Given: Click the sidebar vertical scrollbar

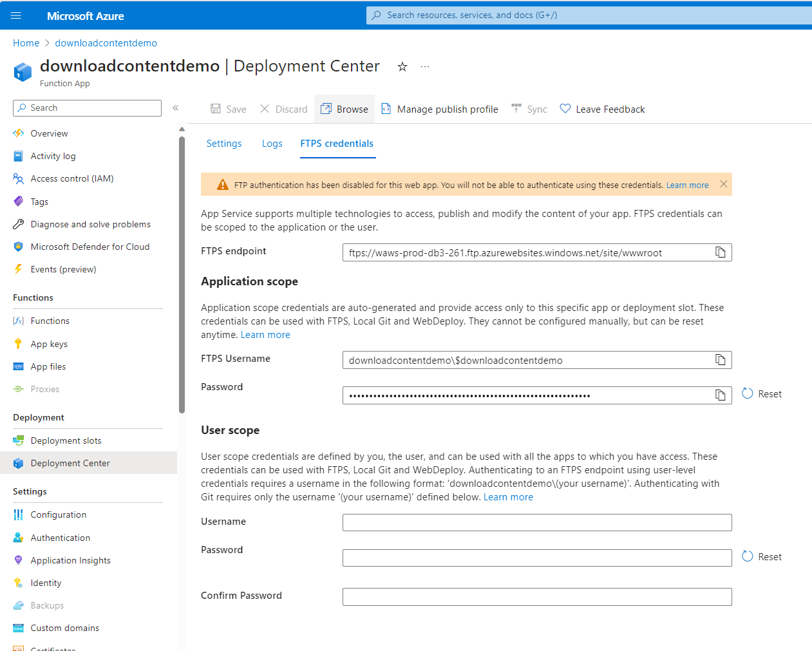Looking at the screenshot, I should click(x=182, y=274).
